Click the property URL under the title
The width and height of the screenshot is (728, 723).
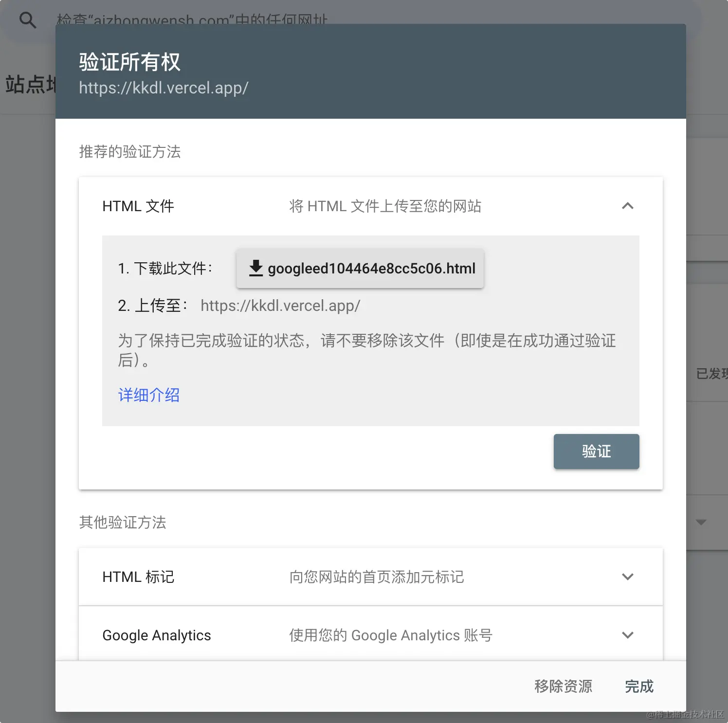click(x=164, y=88)
